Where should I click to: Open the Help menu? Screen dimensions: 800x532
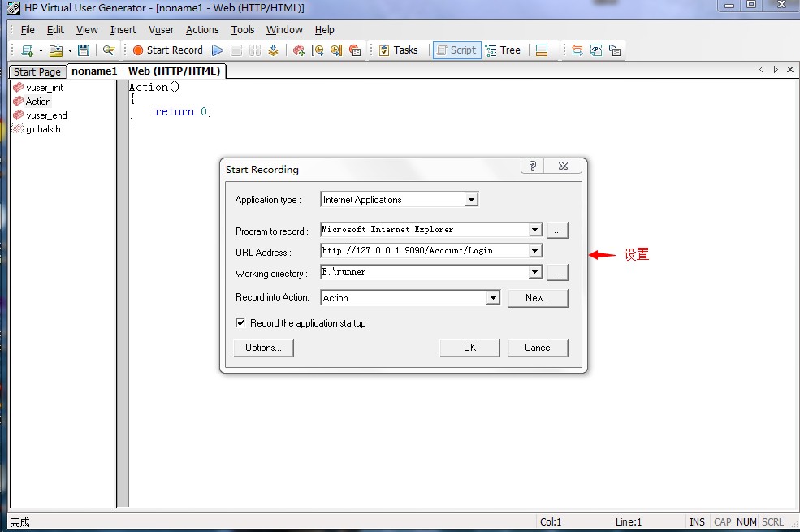coord(325,30)
